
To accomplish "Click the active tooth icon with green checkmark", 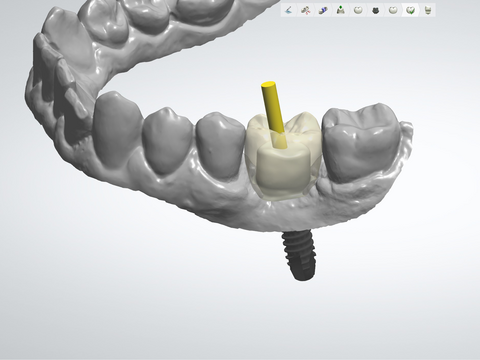I will [410, 10].
